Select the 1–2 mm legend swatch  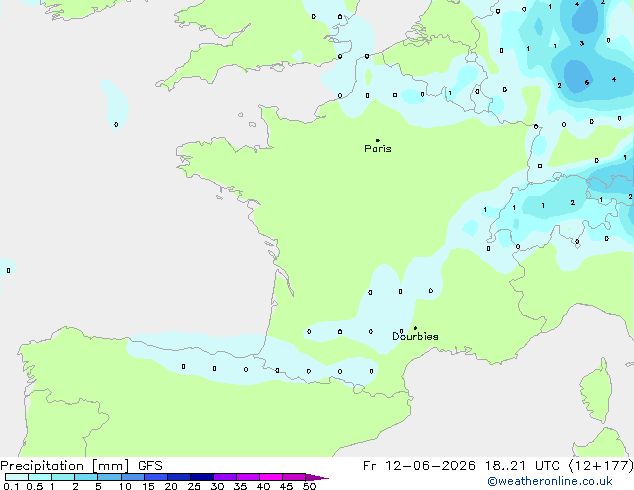(x=63, y=477)
